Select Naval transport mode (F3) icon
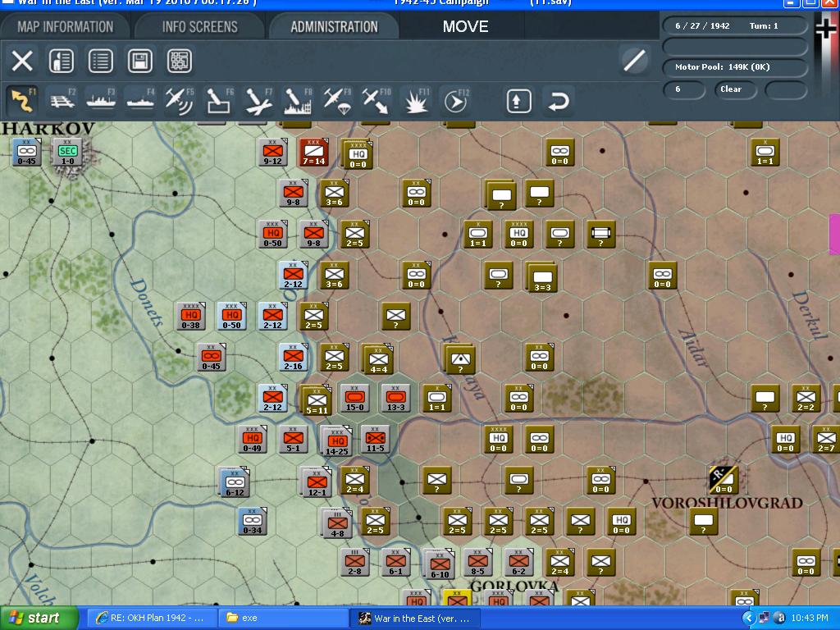Viewport: 840px width, 630px height. (101, 101)
